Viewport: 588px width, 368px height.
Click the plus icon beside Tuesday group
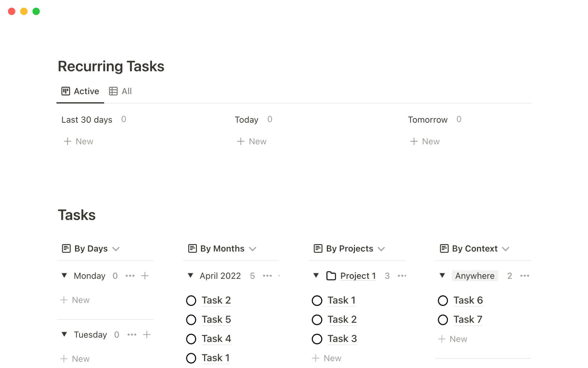click(147, 335)
